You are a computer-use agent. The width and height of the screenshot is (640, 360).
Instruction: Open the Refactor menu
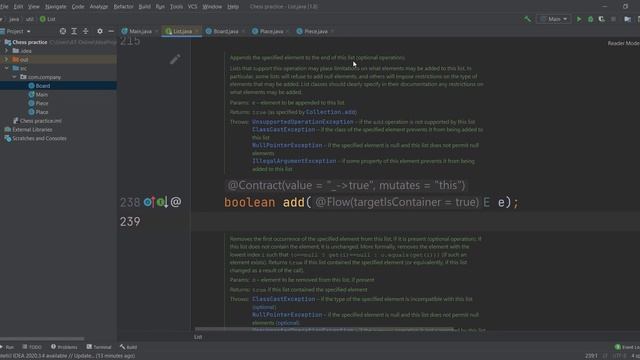pyautogui.click(x=123, y=7)
